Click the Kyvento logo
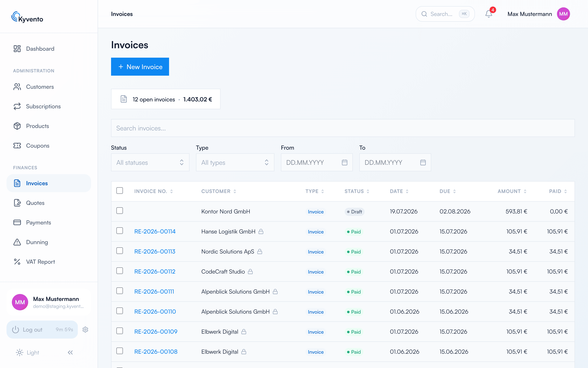This screenshot has height=368, width=588. (27, 17)
